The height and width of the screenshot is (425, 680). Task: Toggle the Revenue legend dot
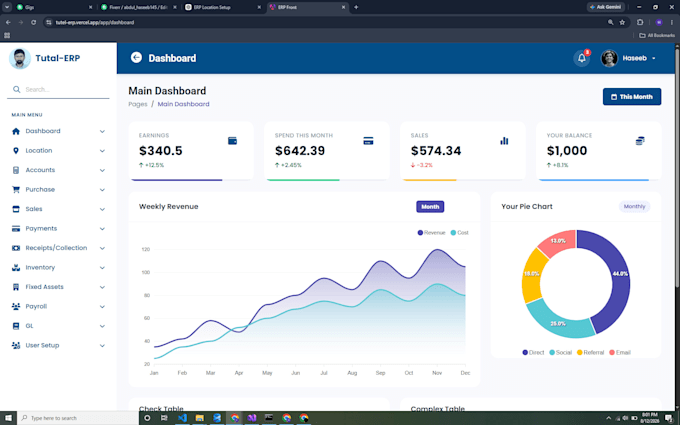(420, 233)
